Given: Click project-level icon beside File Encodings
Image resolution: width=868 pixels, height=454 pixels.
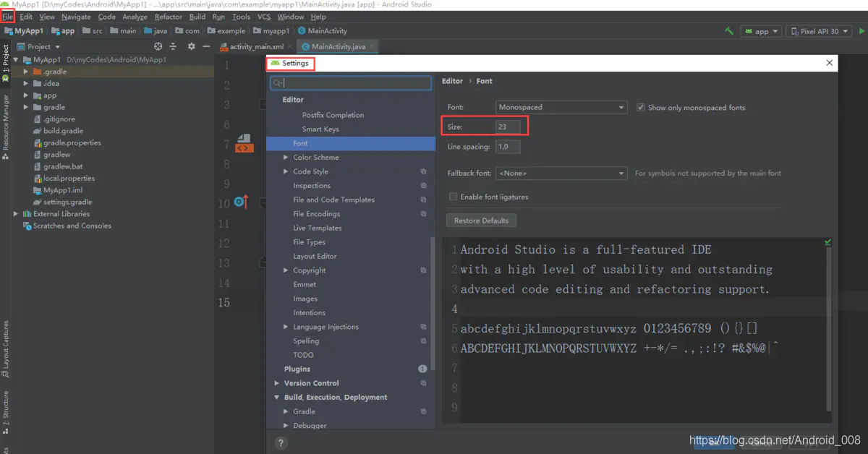Looking at the screenshot, I should coord(423,214).
